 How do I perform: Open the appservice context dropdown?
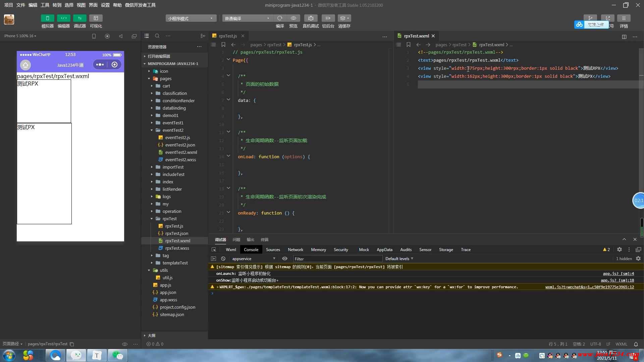(x=254, y=259)
